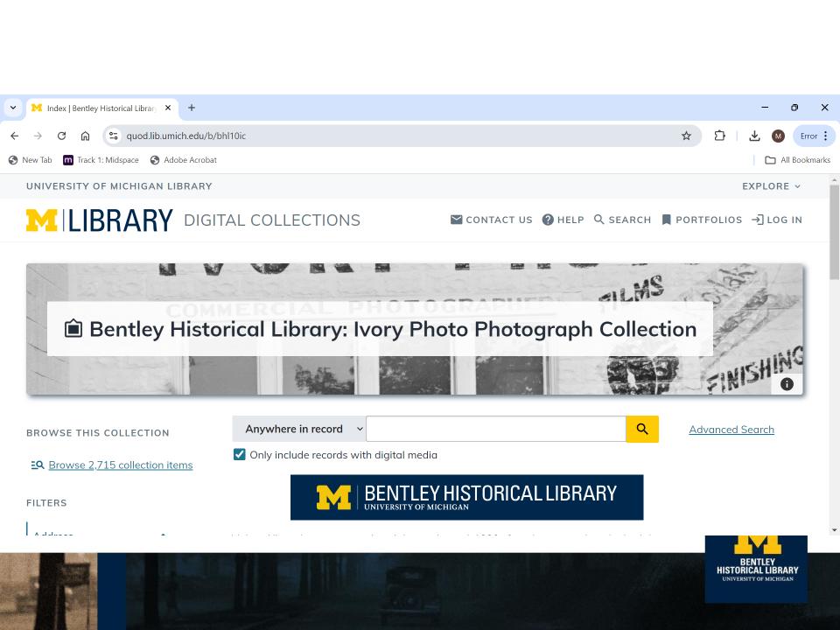Click the Filters heading in the sidebar
The image size is (840, 630).
(x=46, y=503)
